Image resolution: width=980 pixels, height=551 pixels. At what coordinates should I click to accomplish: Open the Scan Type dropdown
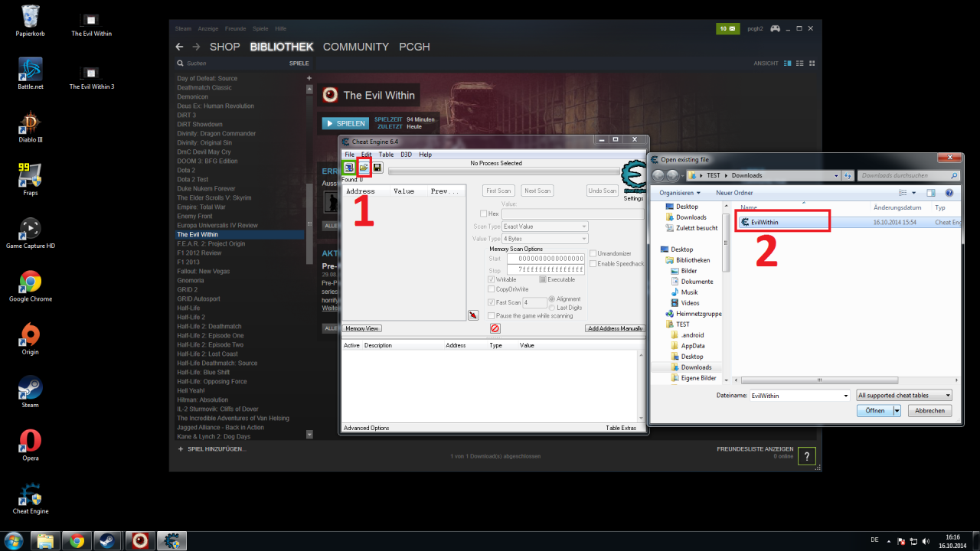[x=545, y=227]
